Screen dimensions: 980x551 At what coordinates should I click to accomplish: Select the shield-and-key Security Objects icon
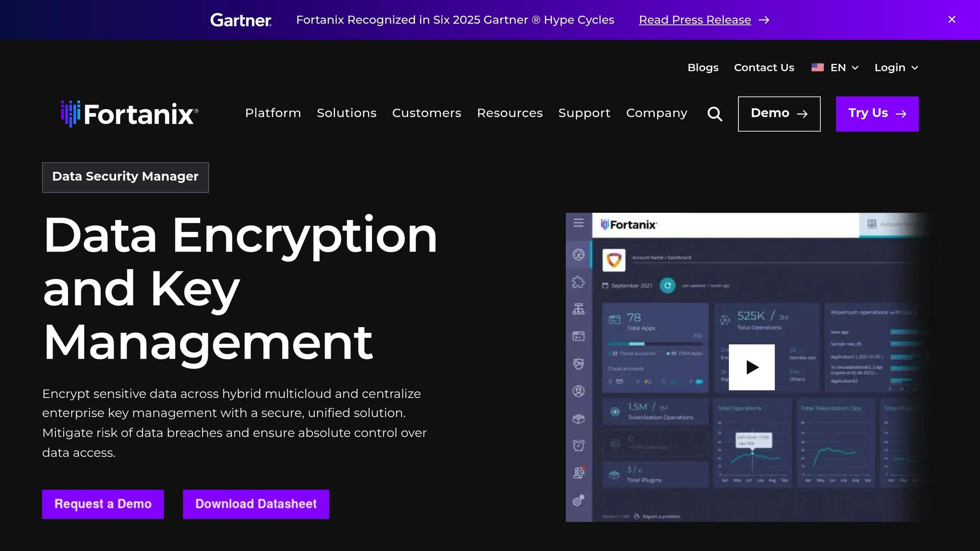pos(579,363)
